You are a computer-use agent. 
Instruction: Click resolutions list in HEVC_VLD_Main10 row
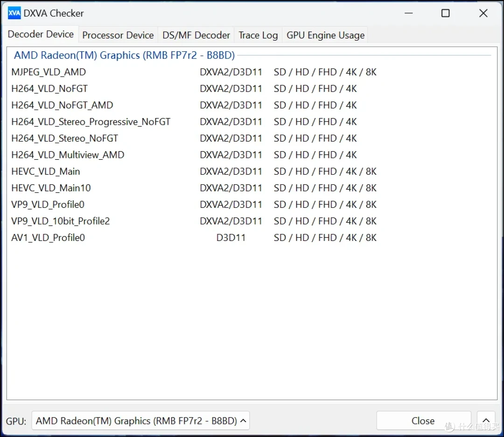325,188
